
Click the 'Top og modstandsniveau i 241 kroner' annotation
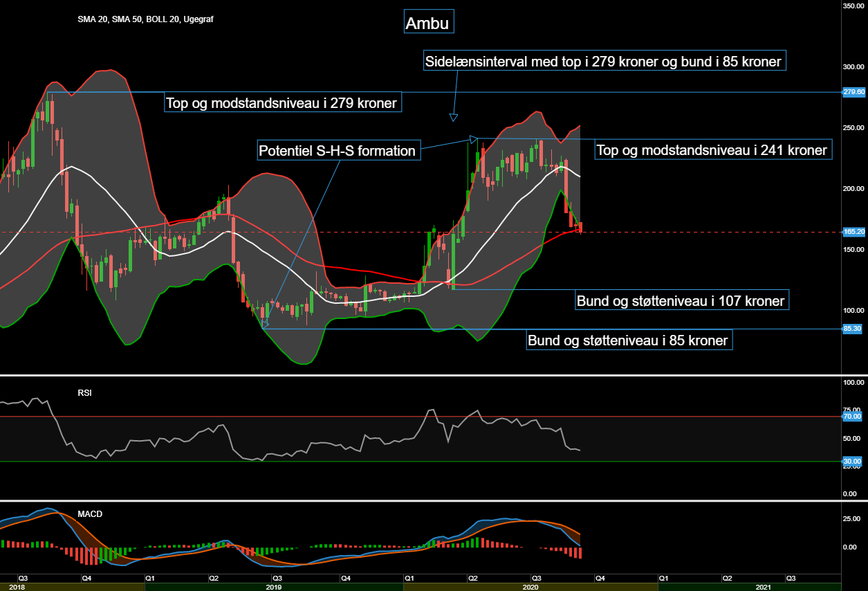(x=712, y=149)
